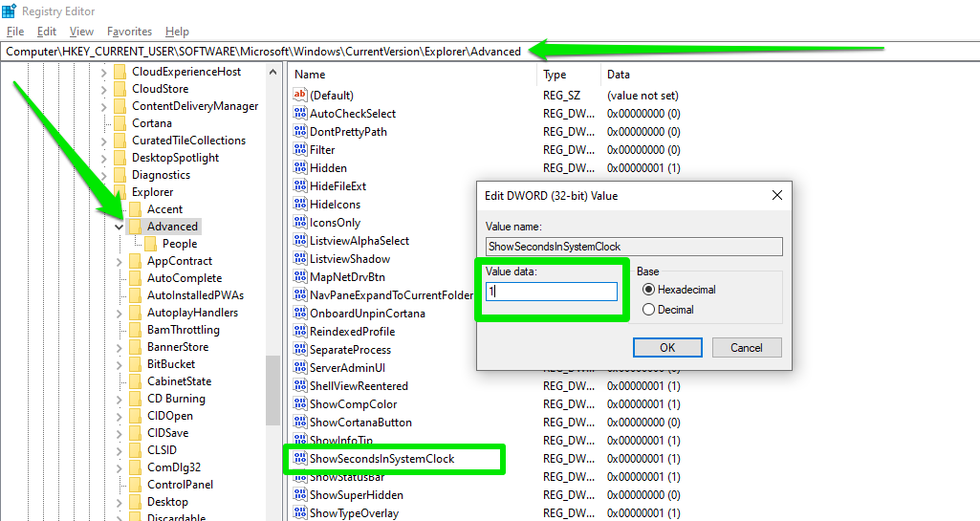This screenshot has width=980, height=521.
Task: Choose the Decimal base option
Action: [x=648, y=309]
